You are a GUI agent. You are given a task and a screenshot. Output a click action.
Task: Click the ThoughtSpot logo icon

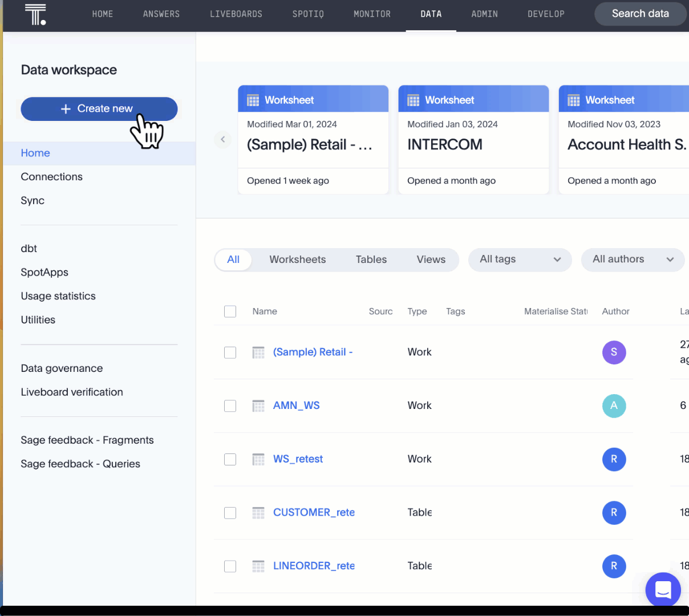(35, 14)
